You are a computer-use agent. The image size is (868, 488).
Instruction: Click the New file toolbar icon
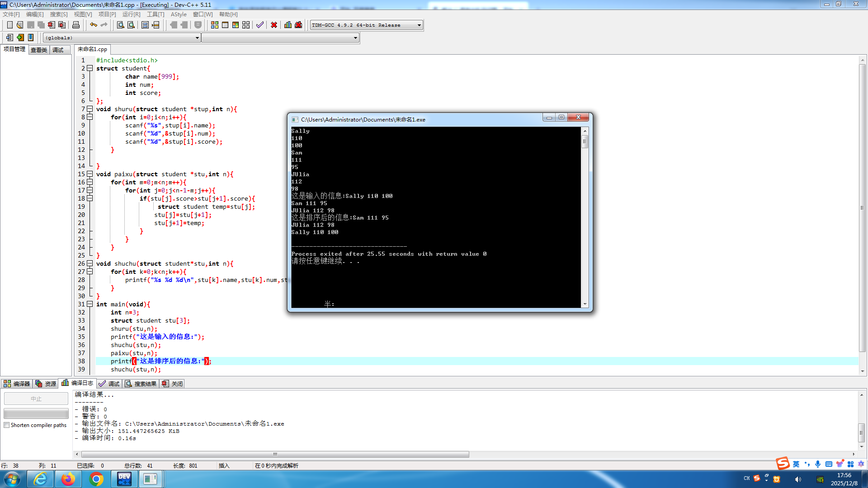9,25
